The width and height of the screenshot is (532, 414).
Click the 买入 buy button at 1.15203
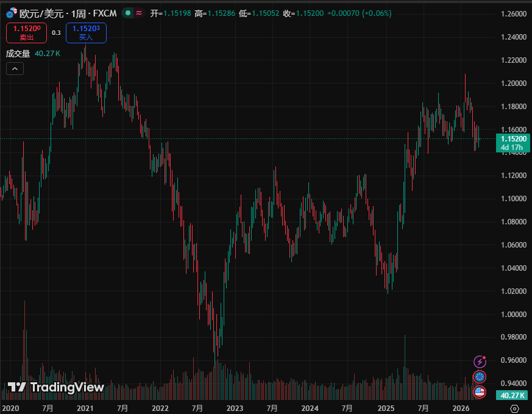coord(86,33)
